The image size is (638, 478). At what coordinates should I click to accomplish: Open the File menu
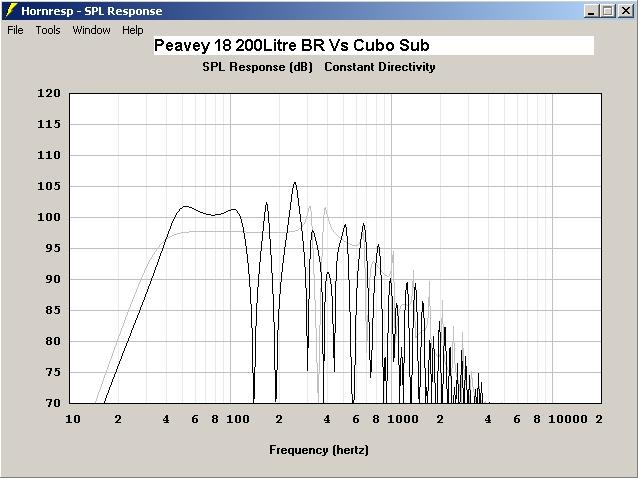(15, 30)
